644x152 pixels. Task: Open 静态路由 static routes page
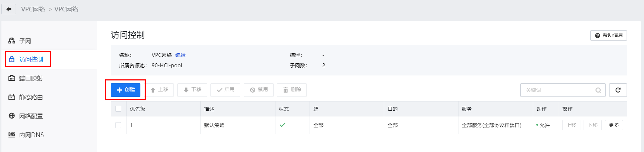[31, 97]
